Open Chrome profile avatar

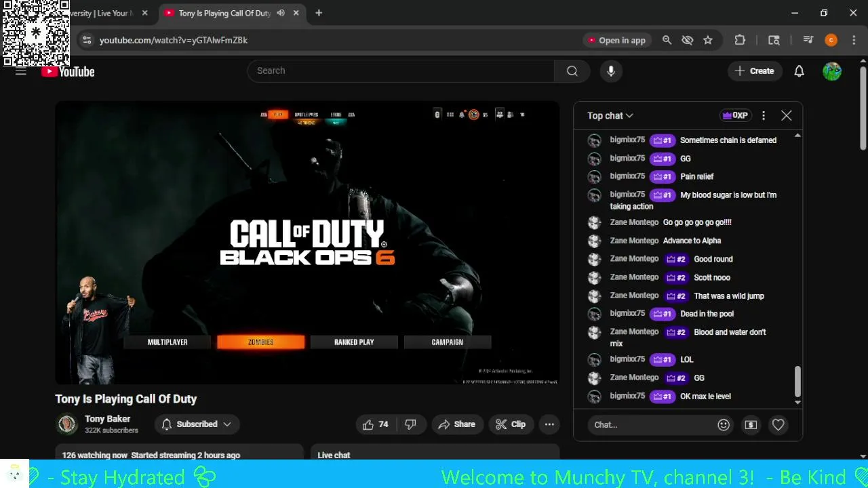tap(831, 40)
